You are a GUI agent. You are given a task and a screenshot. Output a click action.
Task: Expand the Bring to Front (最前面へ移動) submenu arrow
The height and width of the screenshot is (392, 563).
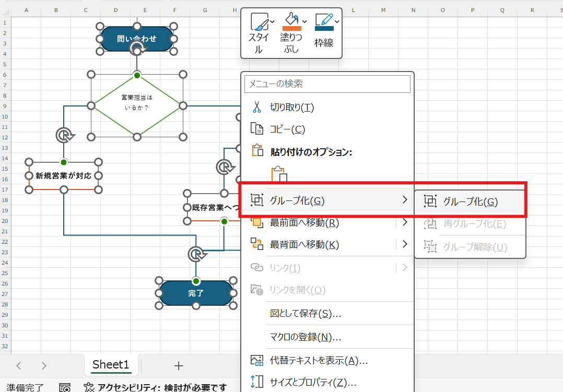tap(405, 223)
